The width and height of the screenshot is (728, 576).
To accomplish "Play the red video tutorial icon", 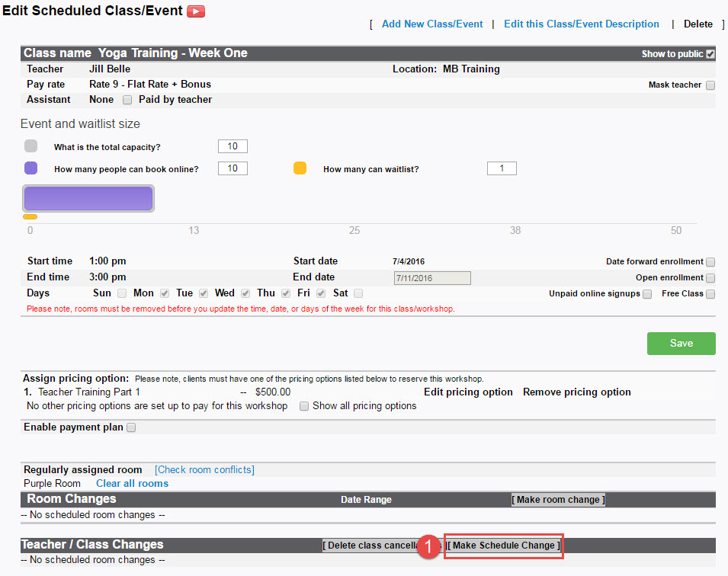I will (195, 11).
